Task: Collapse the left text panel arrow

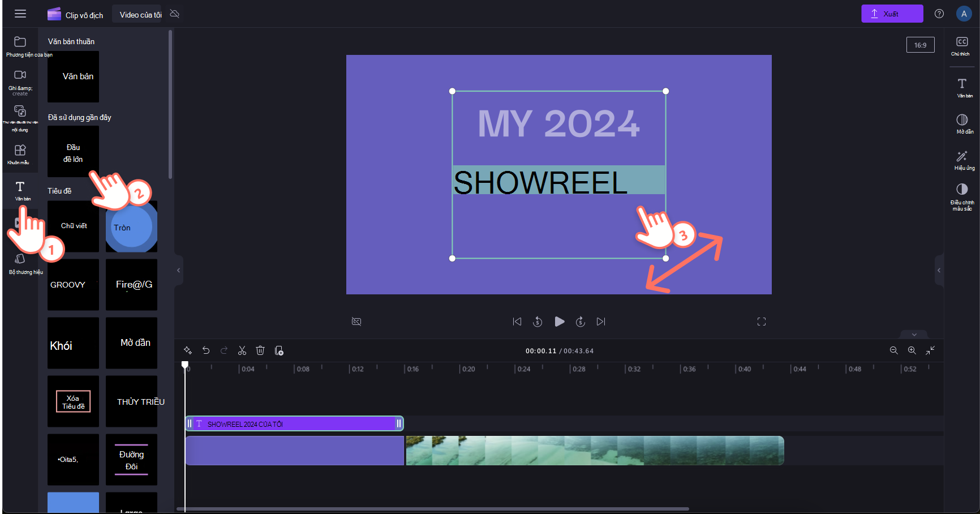Action: pos(178,271)
